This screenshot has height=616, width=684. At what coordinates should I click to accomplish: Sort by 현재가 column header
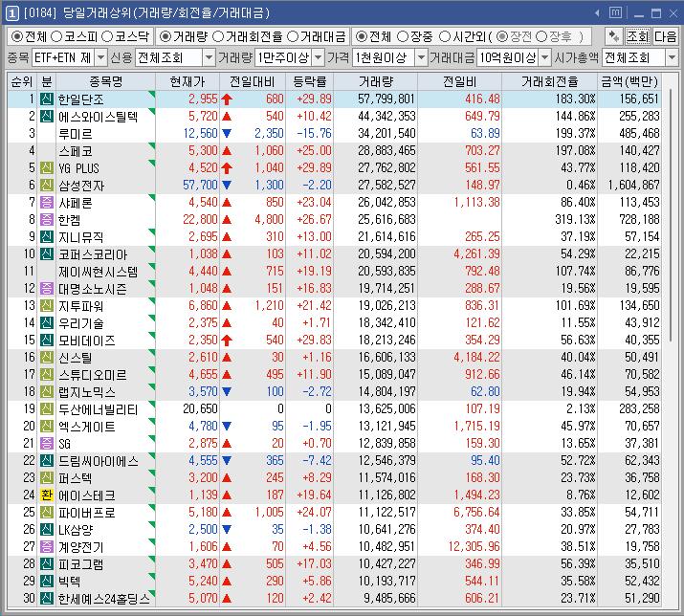pos(188,81)
